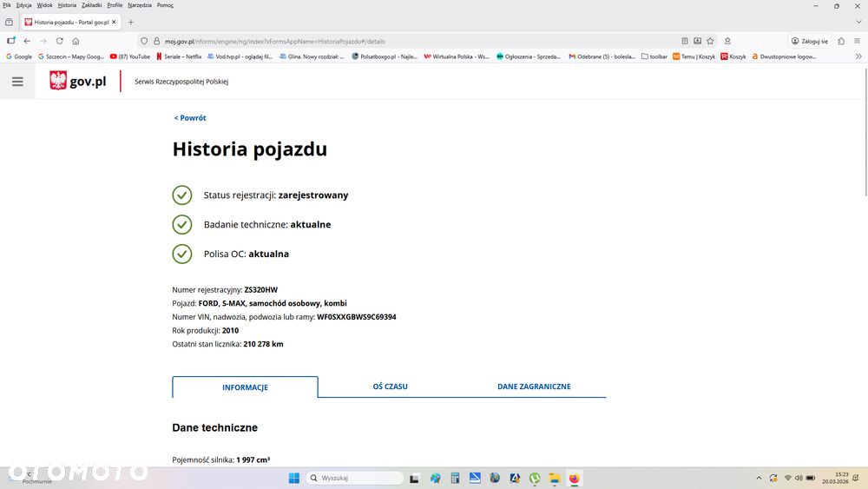868x489 pixels.
Task: Open the notifications bell icon
Action: point(856,478)
